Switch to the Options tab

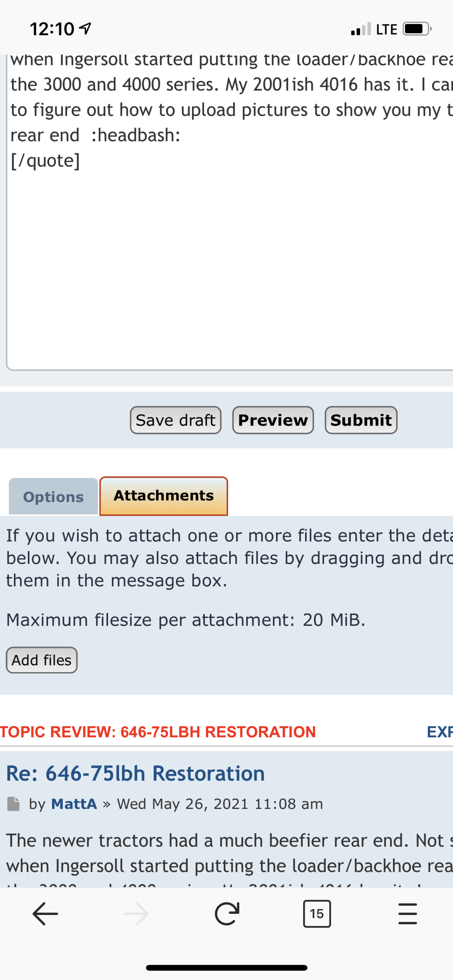[53, 496]
